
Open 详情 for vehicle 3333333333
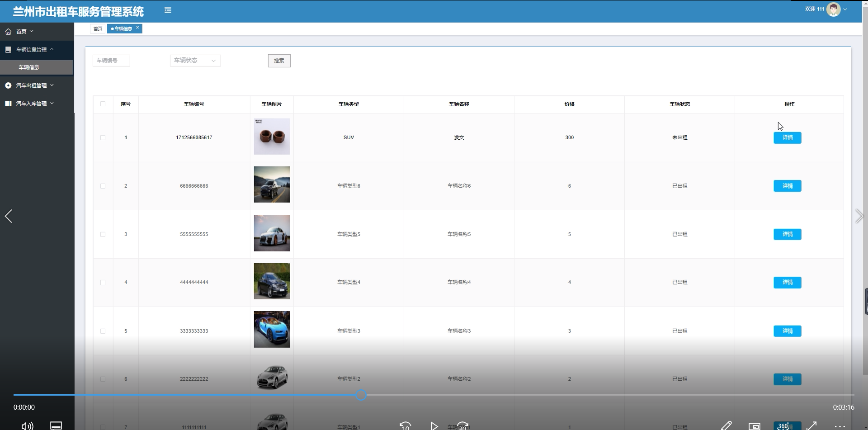787,331
